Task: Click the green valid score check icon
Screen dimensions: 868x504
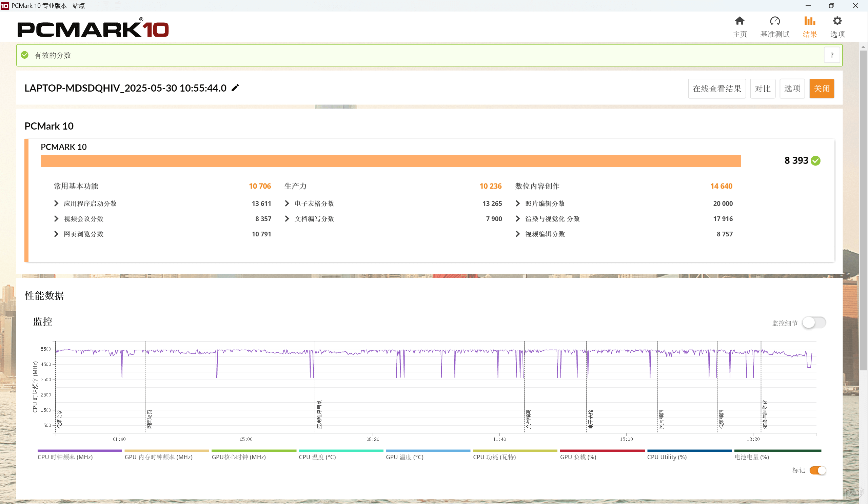Action: click(x=24, y=55)
